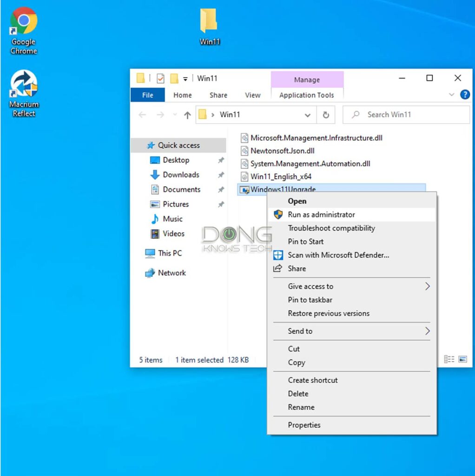Select This PC in navigation pane
475x476 pixels.
[170, 253]
